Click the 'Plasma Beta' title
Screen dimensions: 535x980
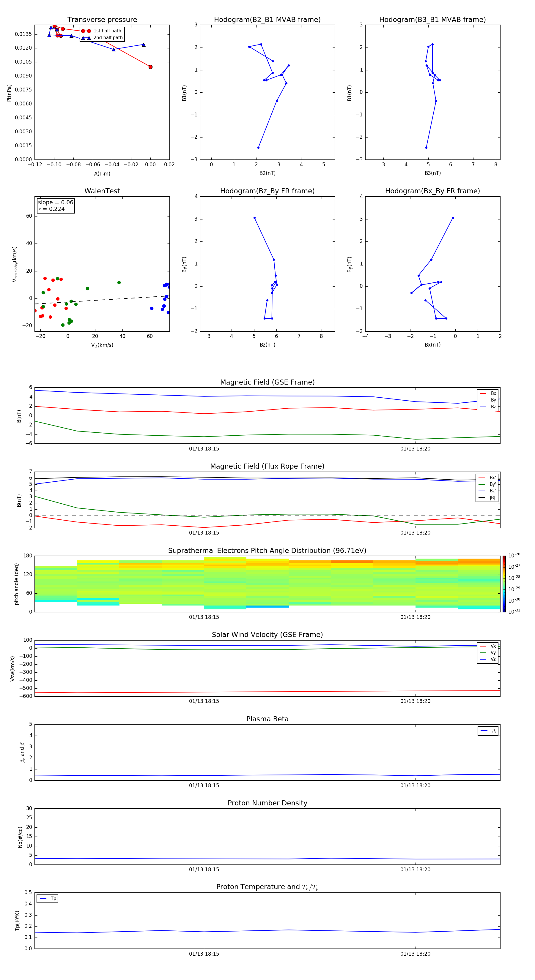267,719
